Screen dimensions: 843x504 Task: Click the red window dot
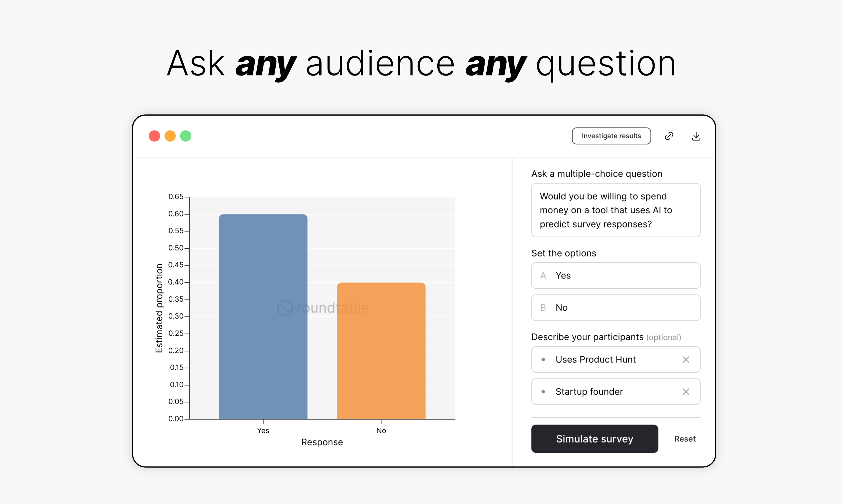click(154, 136)
